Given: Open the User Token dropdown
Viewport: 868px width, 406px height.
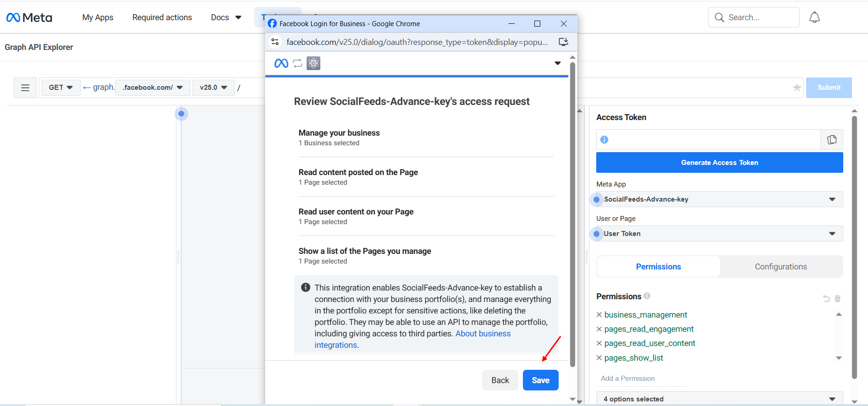Looking at the screenshot, I should pyautogui.click(x=719, y=234).
